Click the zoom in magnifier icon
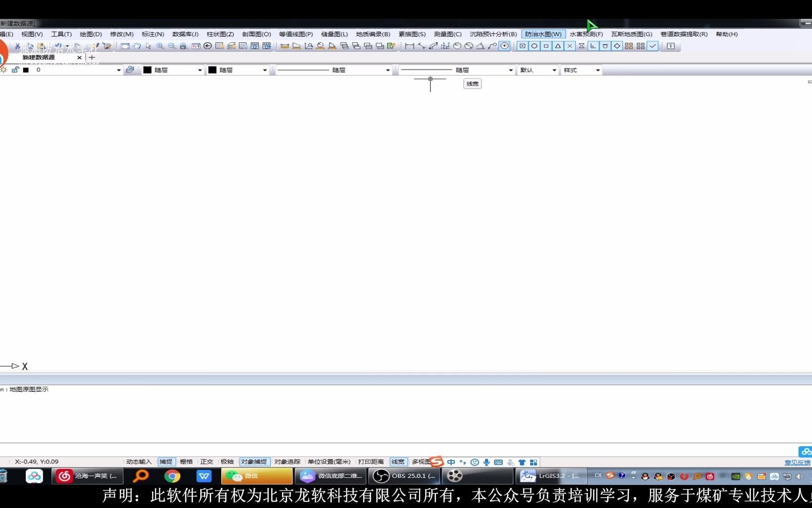The image size is (812, 508). 160,46
